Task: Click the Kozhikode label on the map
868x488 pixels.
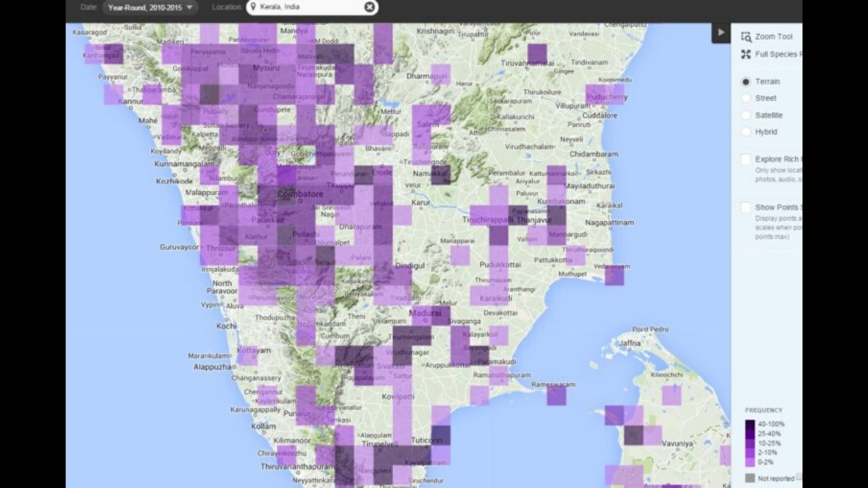Action: pos(174,181)
